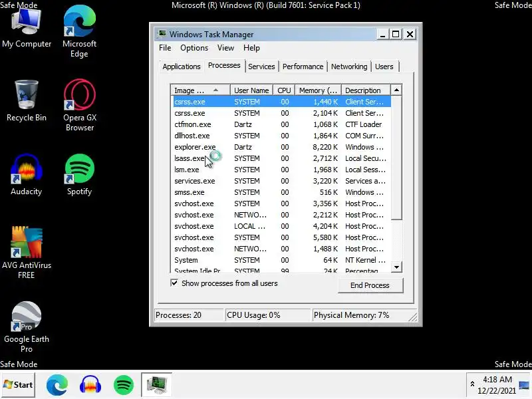The width and height of the screenshot is (532, 399).
Task: Minimize the Windows Task Manager window
Action: click(x=382, y=35)
